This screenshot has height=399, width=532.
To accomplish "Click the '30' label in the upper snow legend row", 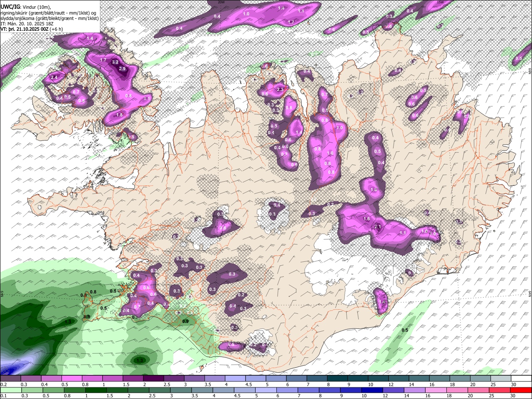I will point(513,384).
